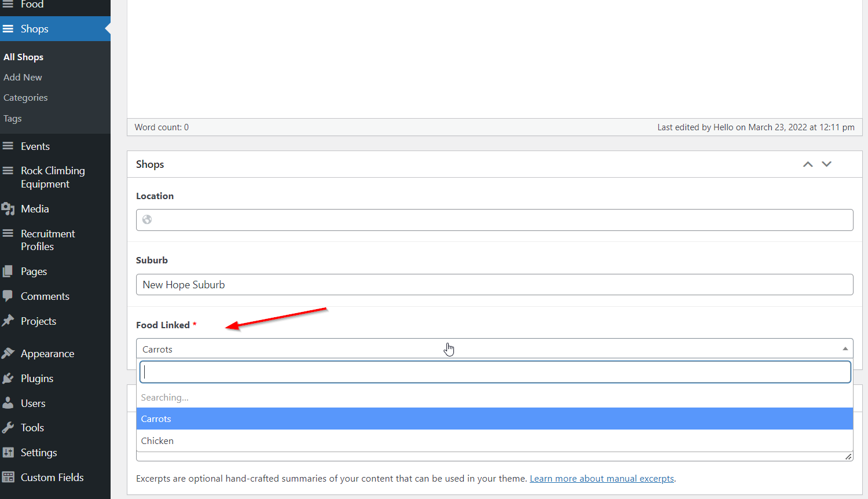The width and height of the screenshot is (868, 499).
Task: Go to All Shops list
Action: pos(24,57)
